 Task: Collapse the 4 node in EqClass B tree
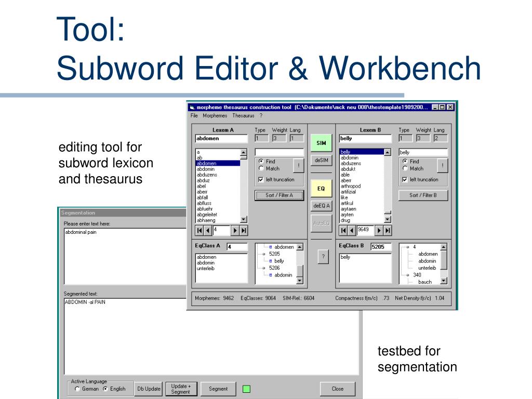pyautogui.click(x=407, y=247)
